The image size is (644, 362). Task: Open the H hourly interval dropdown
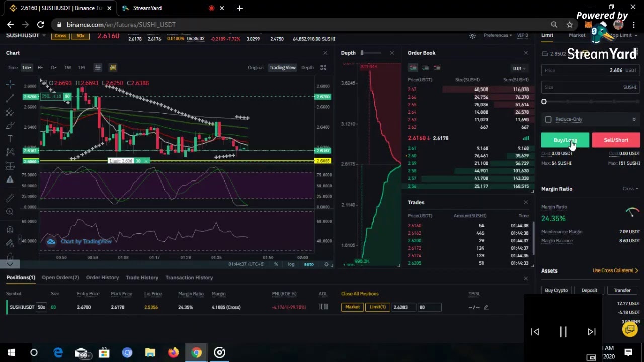40,68
